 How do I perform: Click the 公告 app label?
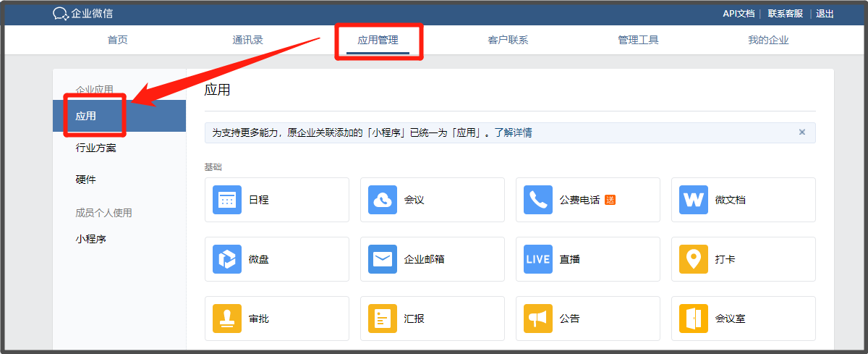coord(570,319)
